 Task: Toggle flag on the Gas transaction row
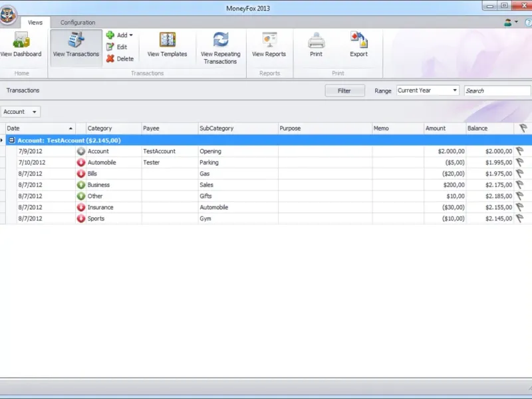pyautogui.click(x=519, y=174)
